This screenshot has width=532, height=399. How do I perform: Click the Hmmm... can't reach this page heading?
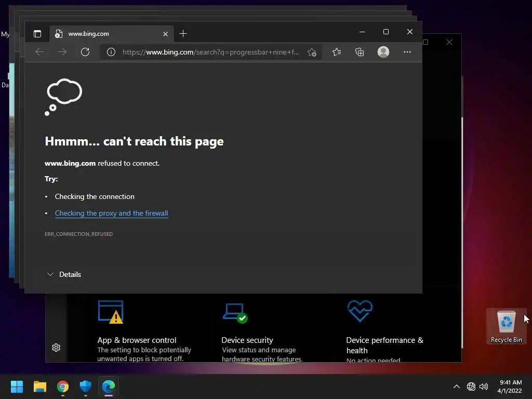tap(134, 141)
